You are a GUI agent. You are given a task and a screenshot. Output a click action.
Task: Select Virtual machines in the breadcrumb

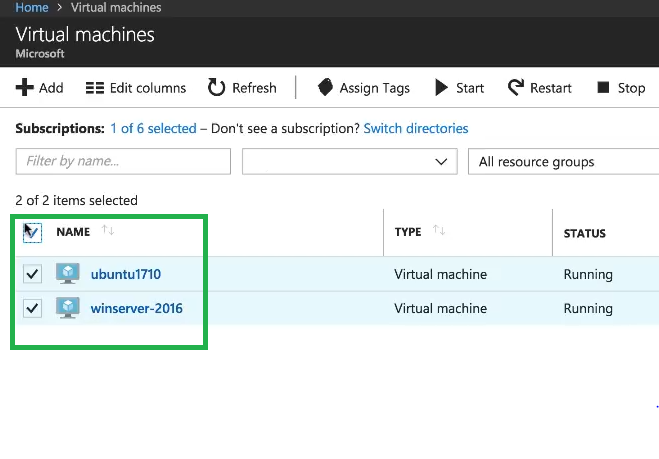point(116,8)
